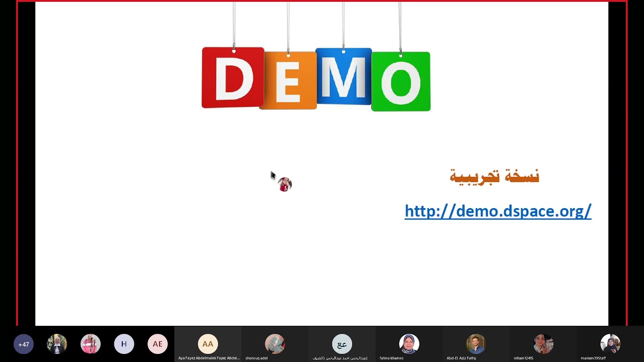Select the fatma khames participant tile
Screen dimensions: 644x362
coord(409,344)
